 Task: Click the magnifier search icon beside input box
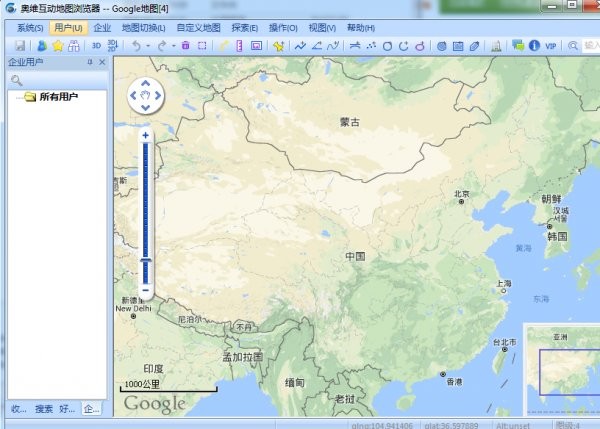[572, 46]
